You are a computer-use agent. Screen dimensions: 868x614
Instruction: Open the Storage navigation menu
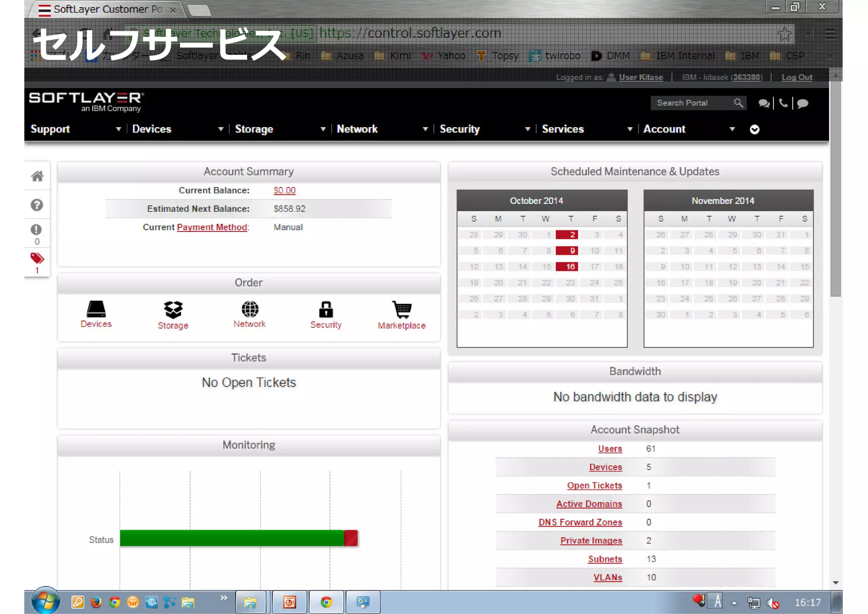(x=254, y=129)
